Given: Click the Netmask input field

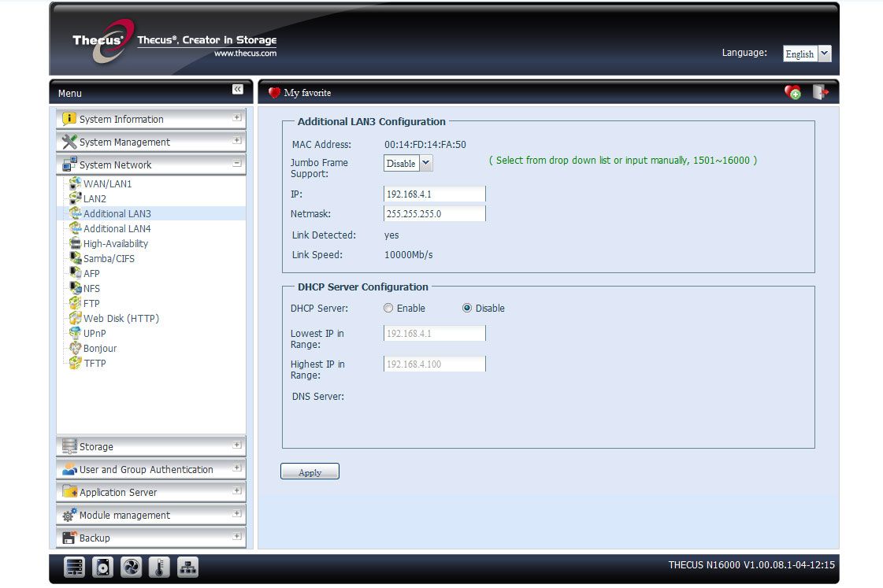Looking at the screenshot, I should 434,214.
